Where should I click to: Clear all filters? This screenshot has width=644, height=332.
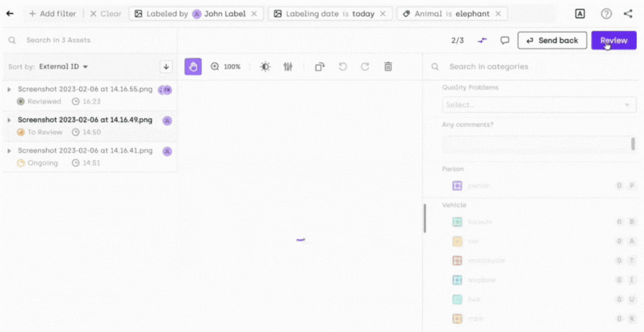[105, 13]
